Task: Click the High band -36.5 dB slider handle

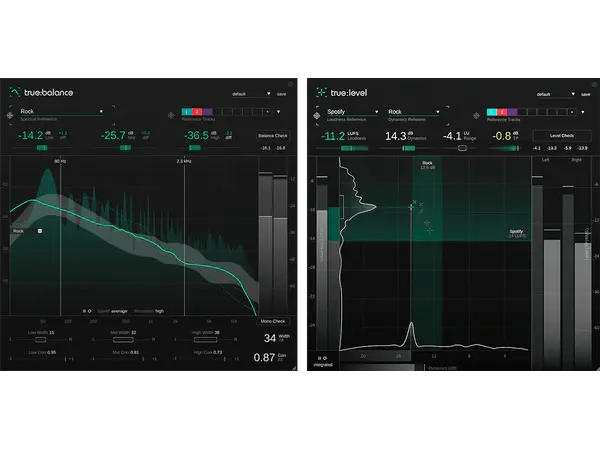Action: click(x=195, y=148)
